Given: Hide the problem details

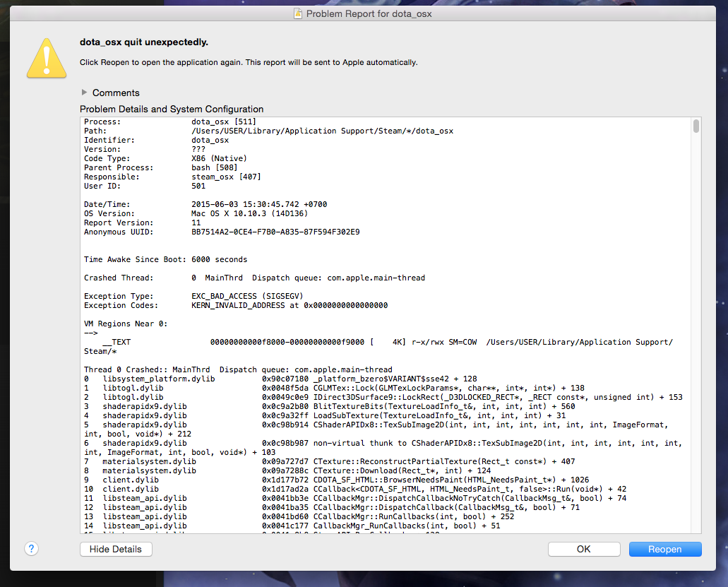Looking at the screenshot, I should click(x=116, y=549).
